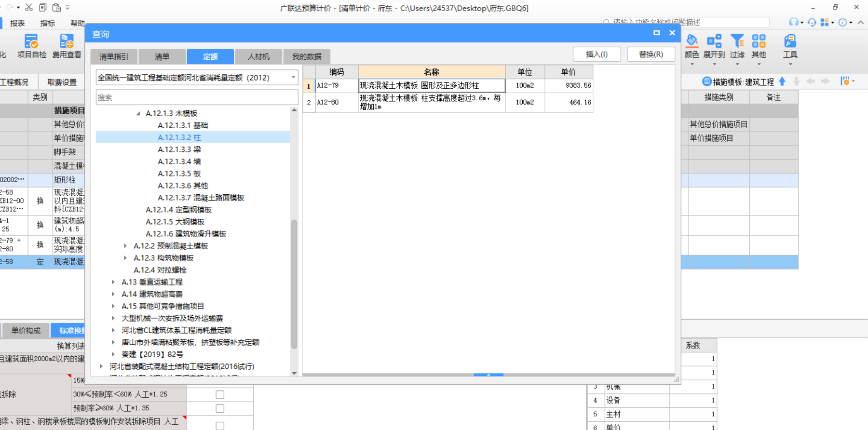
Task: Click the gray move-down arrow icon
Action: 797,81
